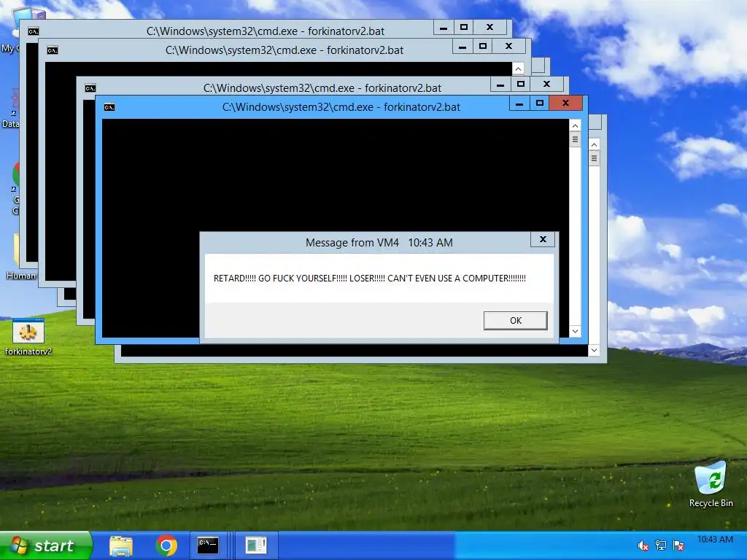This screenshot has width=747, height=560.
Task: Maximize the front forkinatorv2.bat cmd window
Action: click(539, 104)
